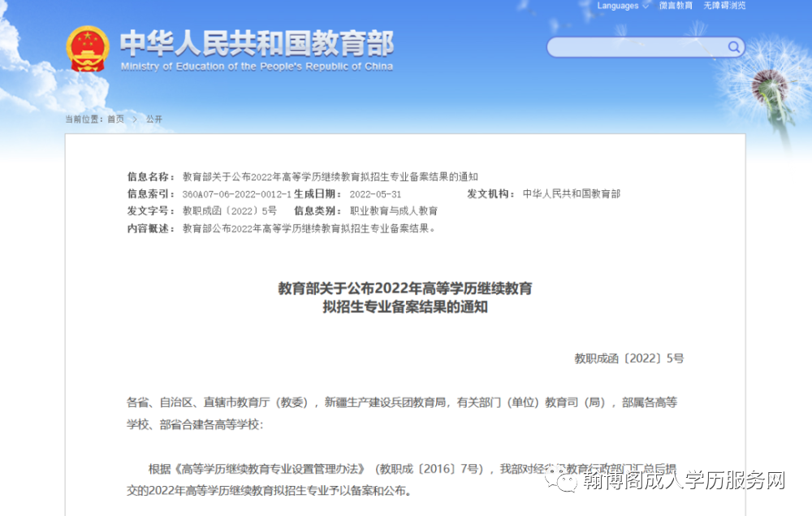This screenshot has height=516, width=812.
Task: Click the article headline 教育部关于公布2022年高等学历继续教育
Action: (405, 288)
